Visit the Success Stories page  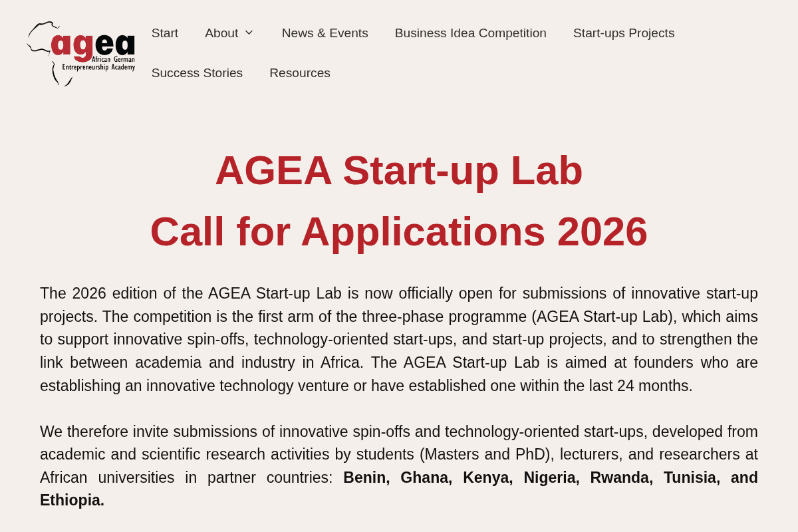point(197,72)
